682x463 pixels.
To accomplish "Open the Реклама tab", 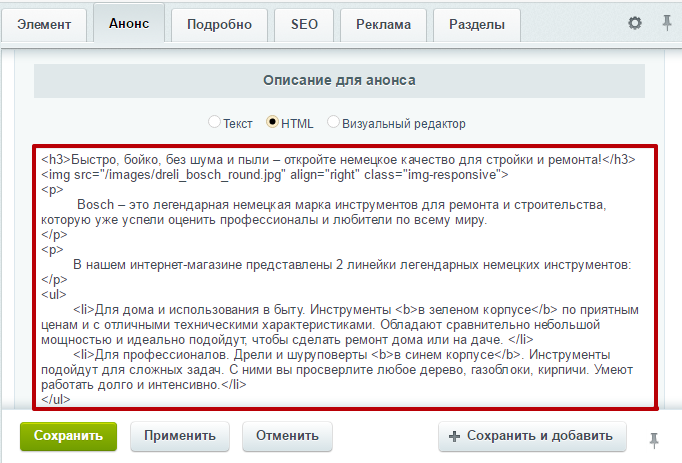I will (x=383, y=25).
